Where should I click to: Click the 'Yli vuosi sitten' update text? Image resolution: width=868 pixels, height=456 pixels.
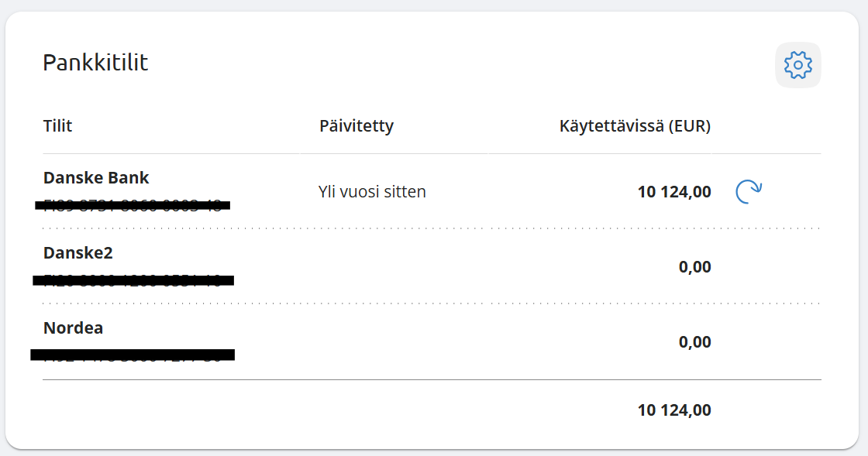[x=372, y=192]
